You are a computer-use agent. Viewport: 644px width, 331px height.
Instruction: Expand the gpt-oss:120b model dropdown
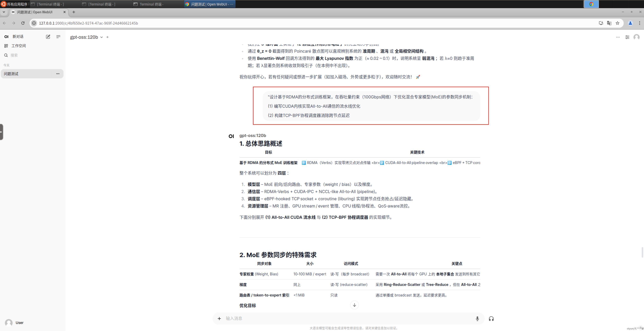coord(86,37)
